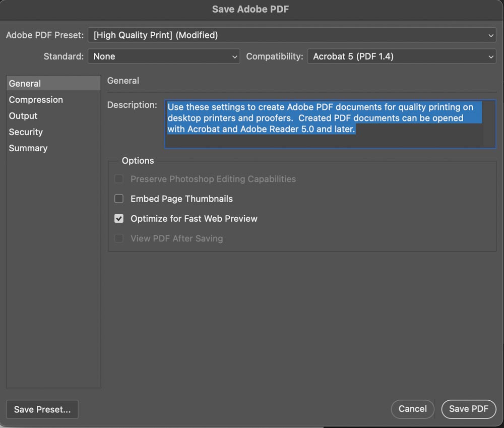This screenshot has height=428, width=504.
Task: Click the Save PDF button
Action: click(x=468, y=409)
